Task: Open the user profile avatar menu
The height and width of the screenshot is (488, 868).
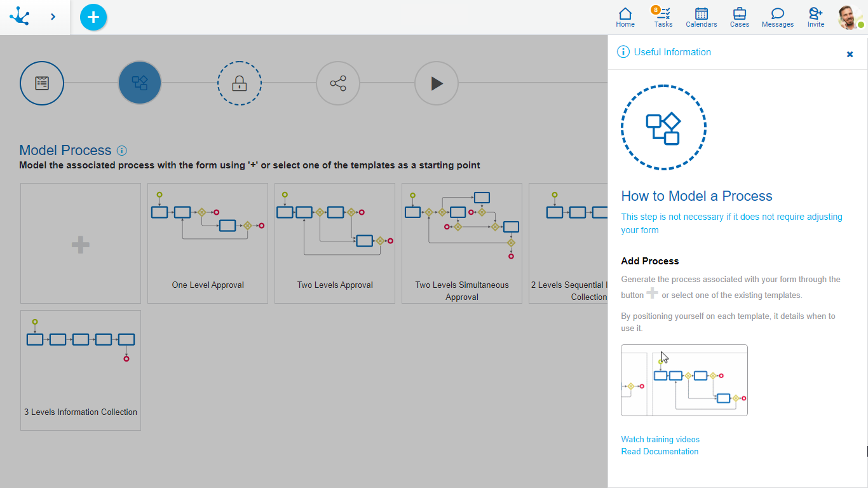Action: pos(850,17)
